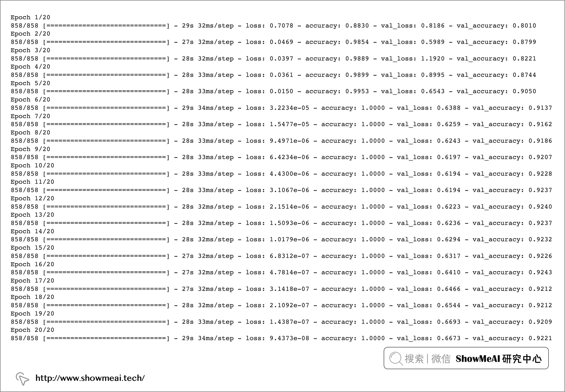565x392 pixels.
Task: Click the Epoch 12/20 progress bar
Action: (x=106, y=207)
